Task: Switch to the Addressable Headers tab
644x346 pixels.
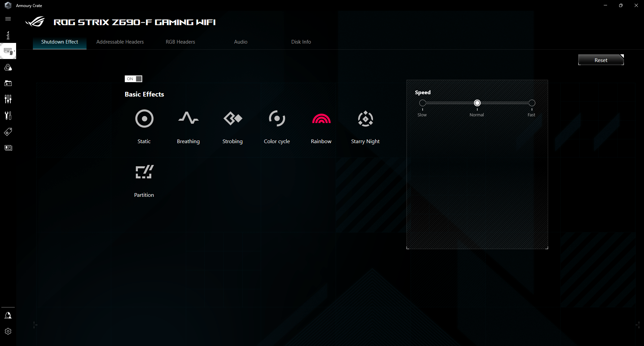Action: 120,42
